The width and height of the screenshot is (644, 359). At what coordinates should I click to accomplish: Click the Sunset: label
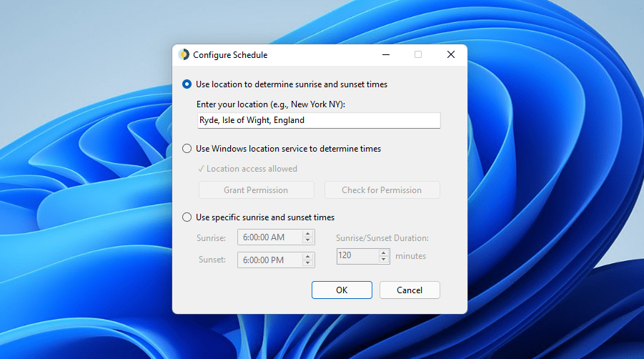[212, 260]
